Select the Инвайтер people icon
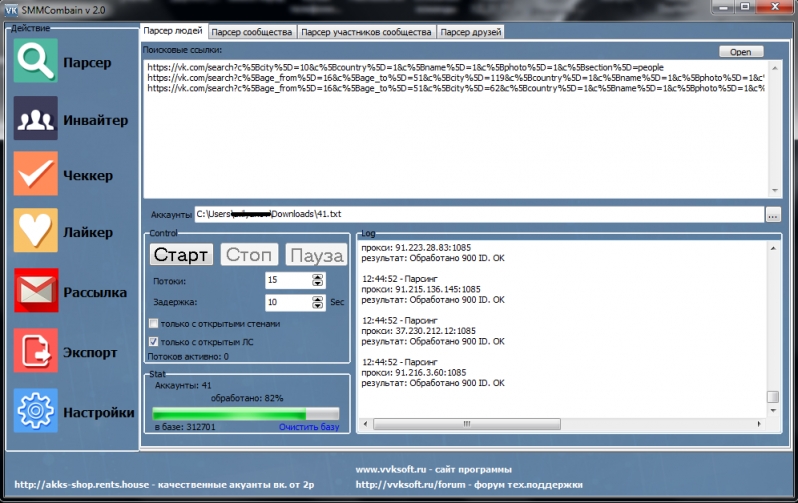 coord(35,118)
